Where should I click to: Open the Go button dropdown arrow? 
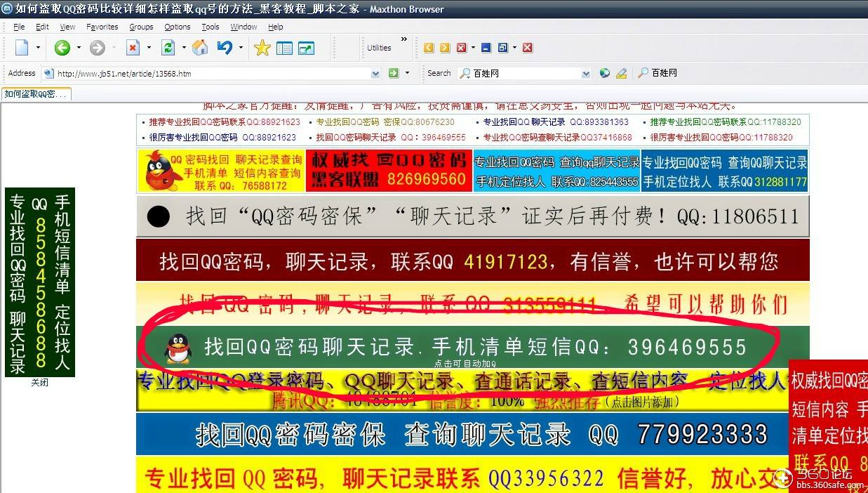coord(408,73)
